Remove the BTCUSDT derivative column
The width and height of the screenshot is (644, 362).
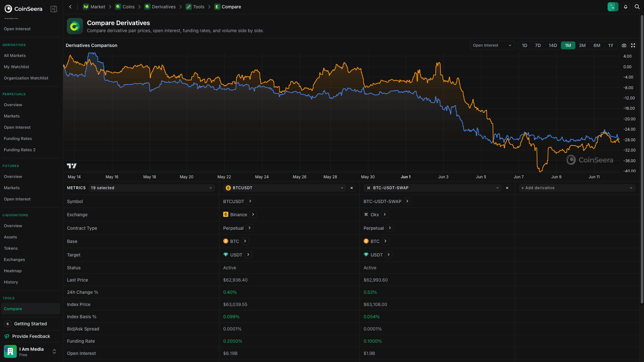pos(352,188)
